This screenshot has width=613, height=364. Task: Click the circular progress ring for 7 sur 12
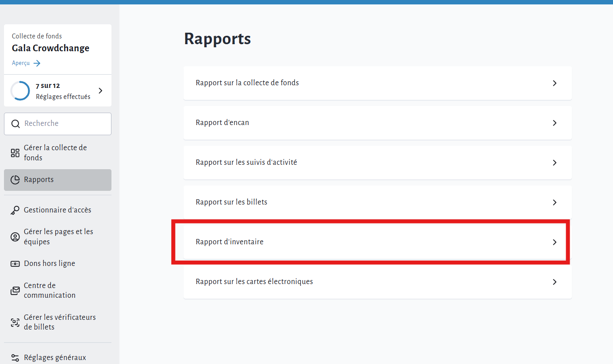(x=20, y=91)
